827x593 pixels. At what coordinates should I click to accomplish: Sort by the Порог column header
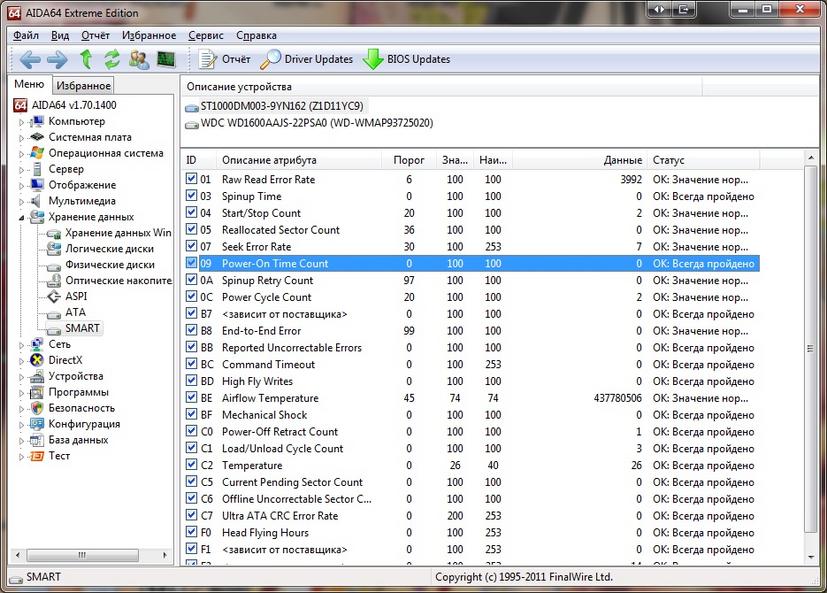click(x=409, y=160)
